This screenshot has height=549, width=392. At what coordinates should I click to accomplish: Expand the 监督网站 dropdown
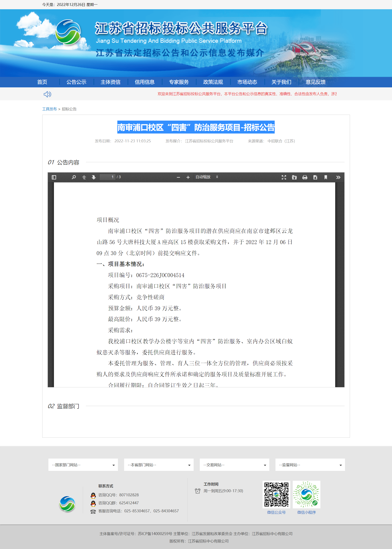pos(310,465)
